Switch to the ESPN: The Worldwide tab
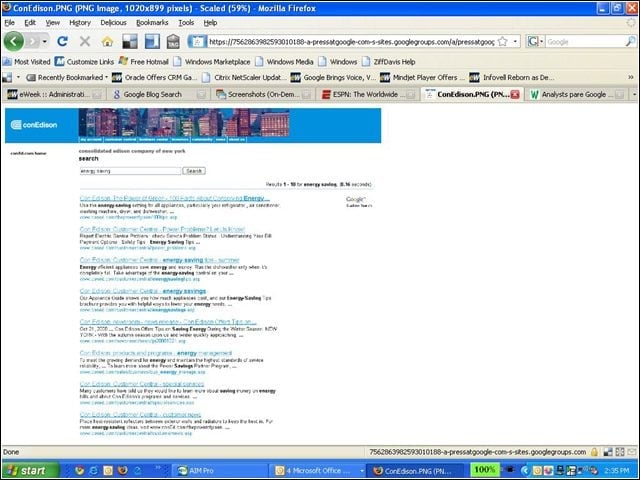 click(x=369, y=94)
